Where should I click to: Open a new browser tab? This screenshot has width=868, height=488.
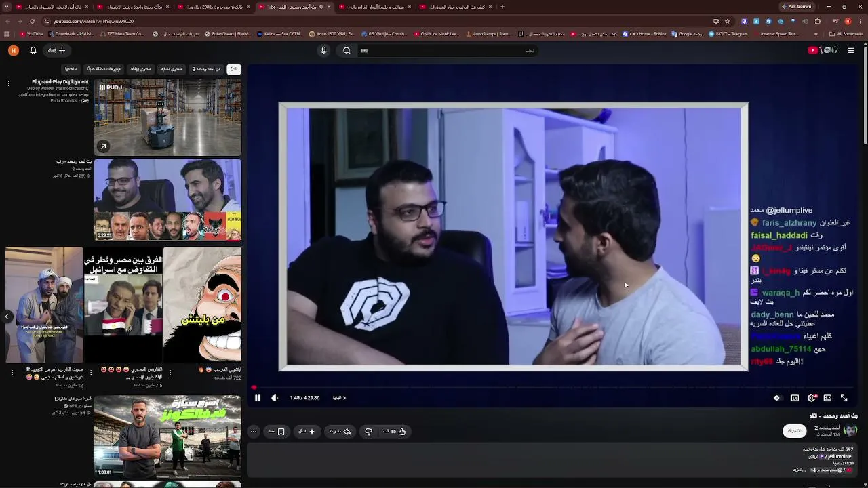point(502,7)
